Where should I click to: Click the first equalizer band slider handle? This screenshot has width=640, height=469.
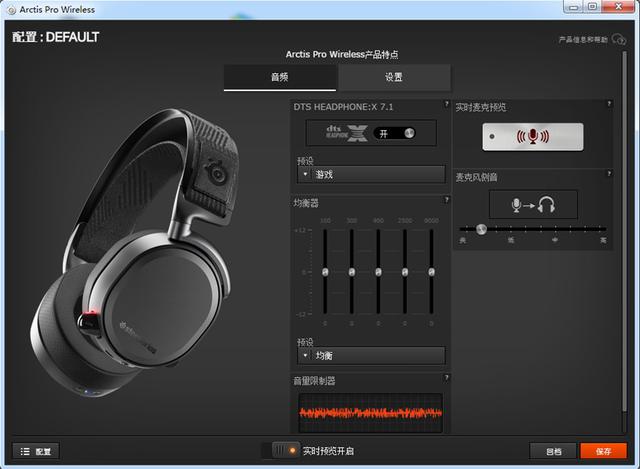tap(325, 272)
